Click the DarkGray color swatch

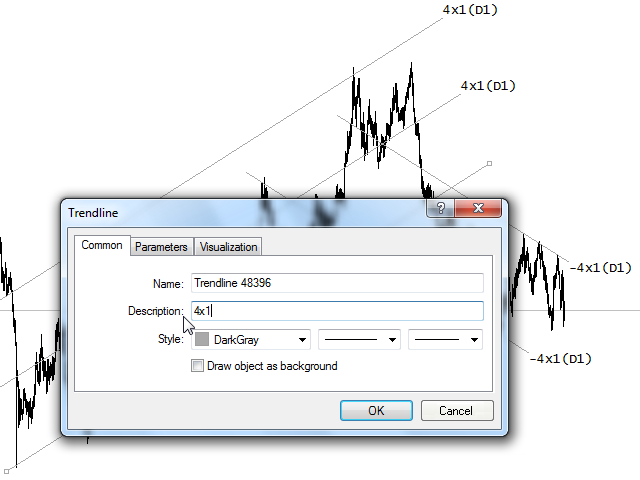(x=202, y=339)
